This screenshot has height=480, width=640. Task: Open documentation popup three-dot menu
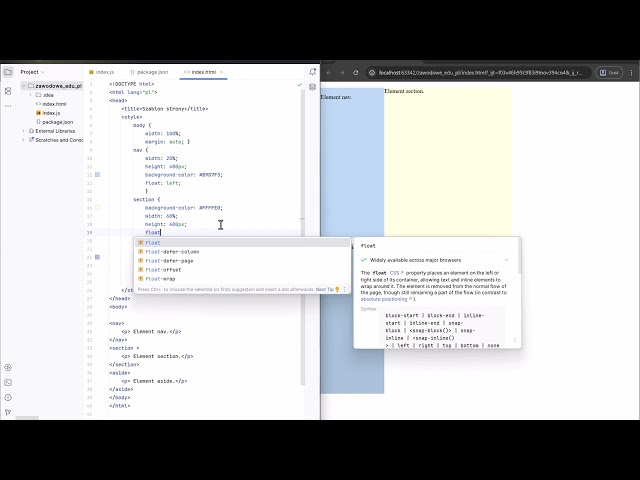(515, 340)
